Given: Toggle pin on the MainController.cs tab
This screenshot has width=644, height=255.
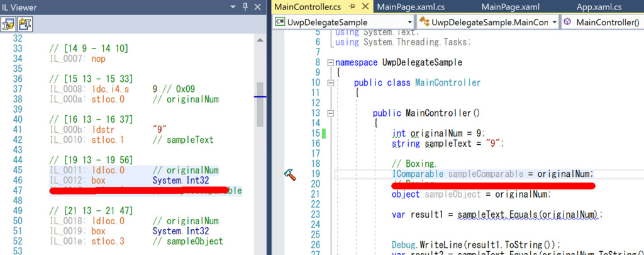Looking at the screenshot, I should tap(352, 7).
